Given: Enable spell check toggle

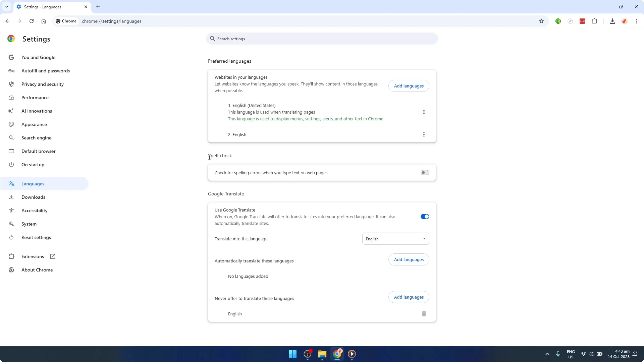Looking at the screenshot, I should pos(425,173).
